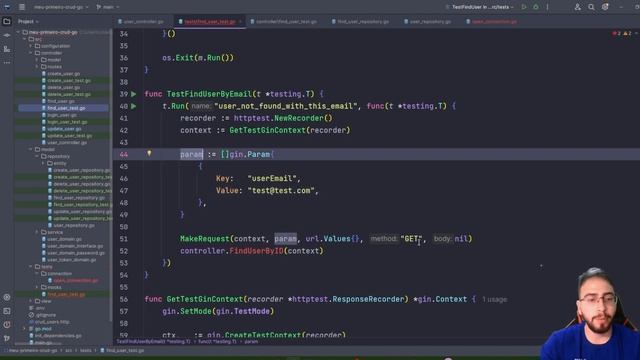Open the Commit tool window icon
This screenshot has width=640, height=360.
pos(7,36)
